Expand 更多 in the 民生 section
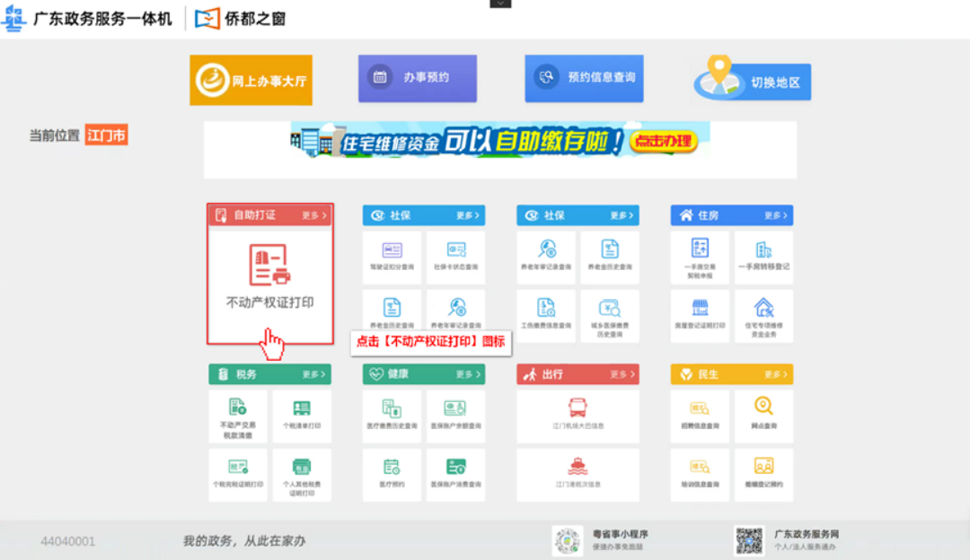The width and height of the screenshot is (970, 560). pos(776,374)
